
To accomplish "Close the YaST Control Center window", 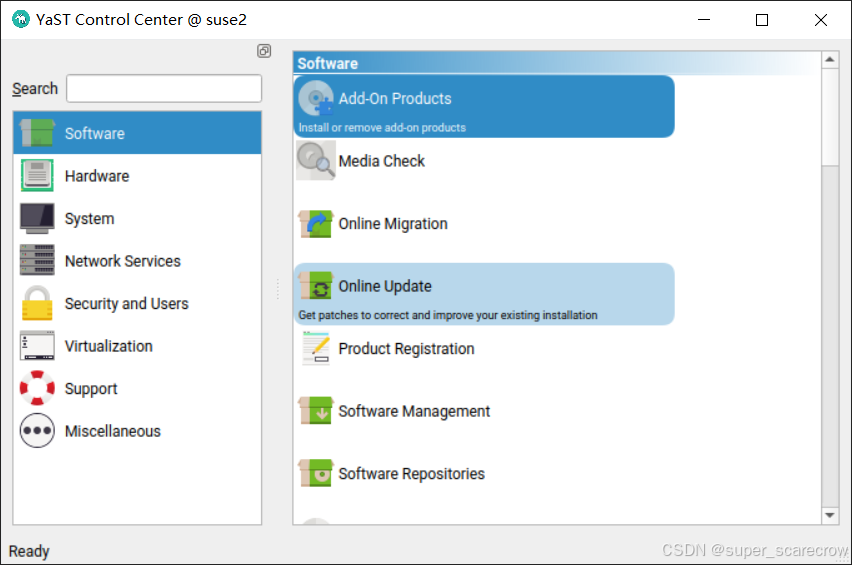I will pos(820,20).
